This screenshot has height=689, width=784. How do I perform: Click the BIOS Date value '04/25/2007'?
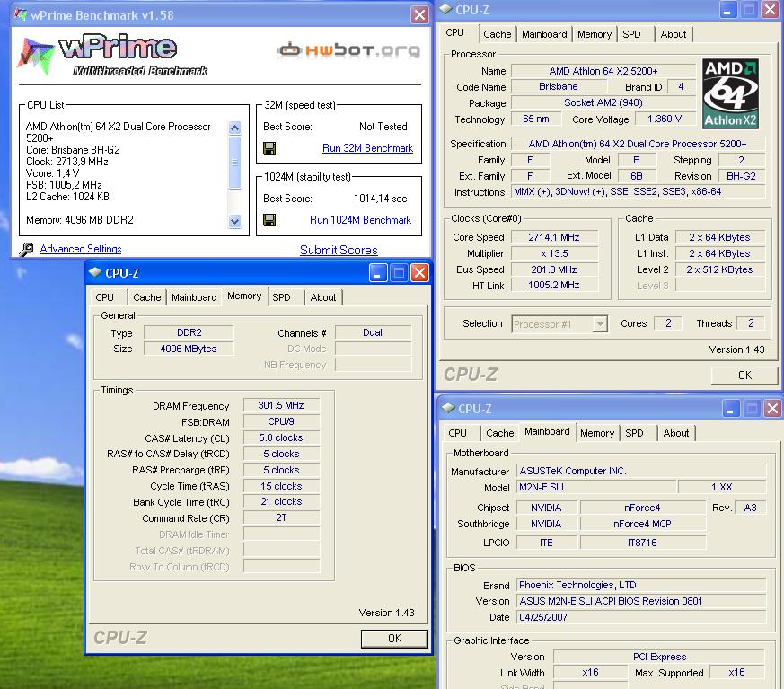tap(641, 617)
